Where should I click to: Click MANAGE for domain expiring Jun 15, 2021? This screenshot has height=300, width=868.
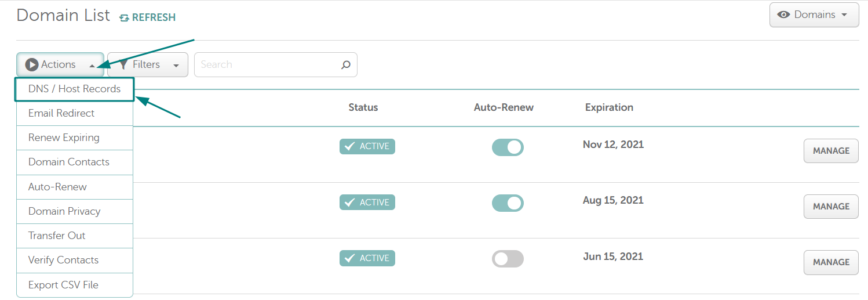coord(831,262)
